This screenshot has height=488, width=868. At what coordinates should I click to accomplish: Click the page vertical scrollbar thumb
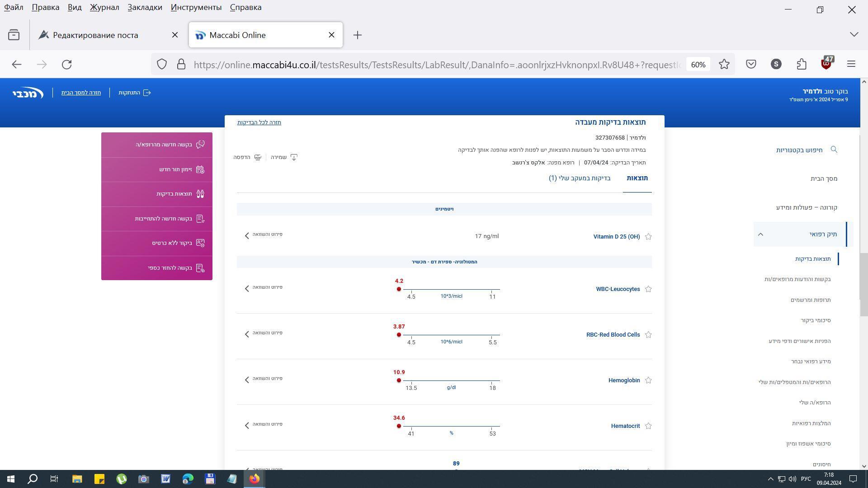click(863, 285)
